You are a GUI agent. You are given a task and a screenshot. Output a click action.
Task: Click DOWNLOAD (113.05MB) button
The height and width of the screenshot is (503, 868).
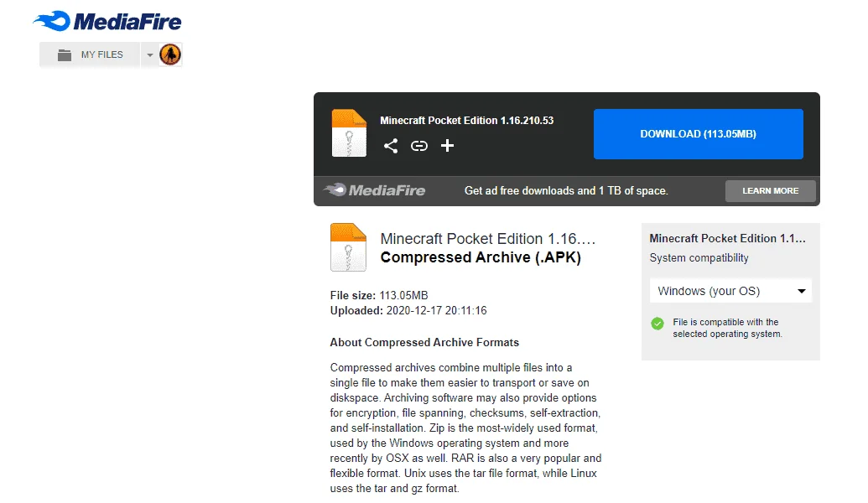pyautogui.click(x=698, y=134)
